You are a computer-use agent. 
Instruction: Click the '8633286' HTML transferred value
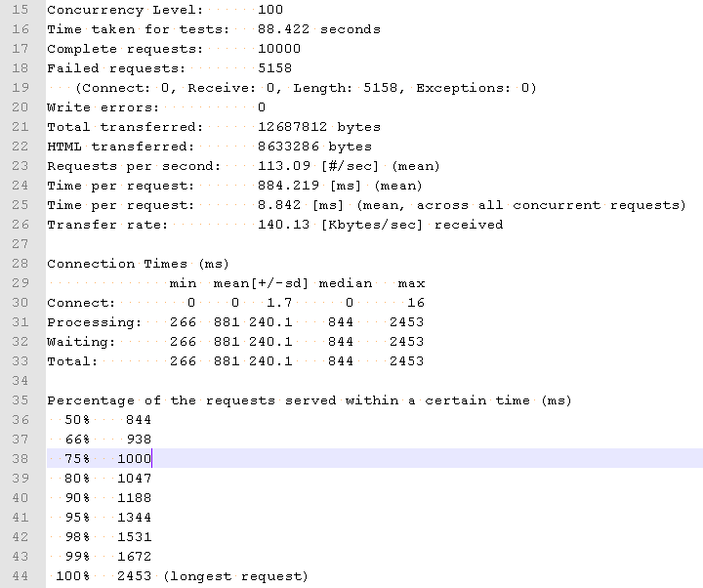click(288, 147)
